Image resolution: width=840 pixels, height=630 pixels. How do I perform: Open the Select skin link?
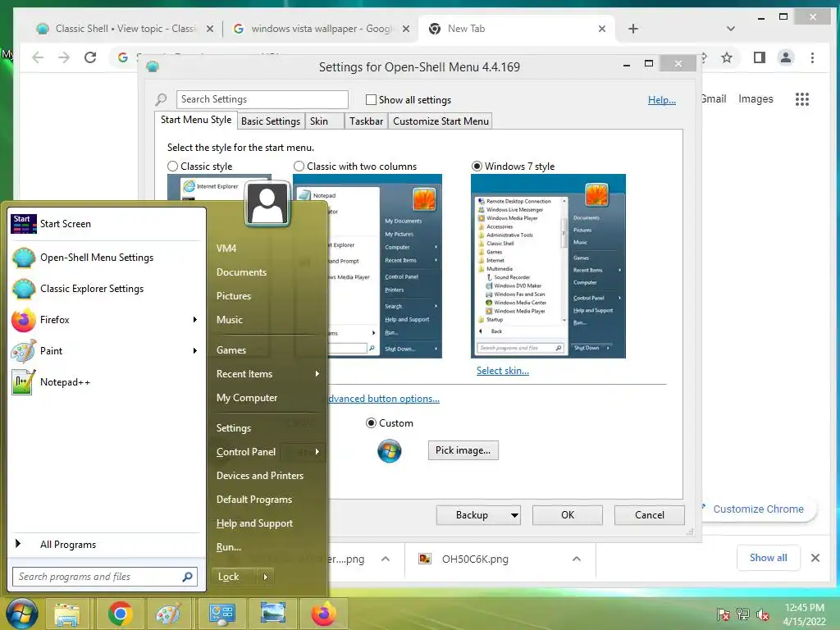click(x=503, y=371)
